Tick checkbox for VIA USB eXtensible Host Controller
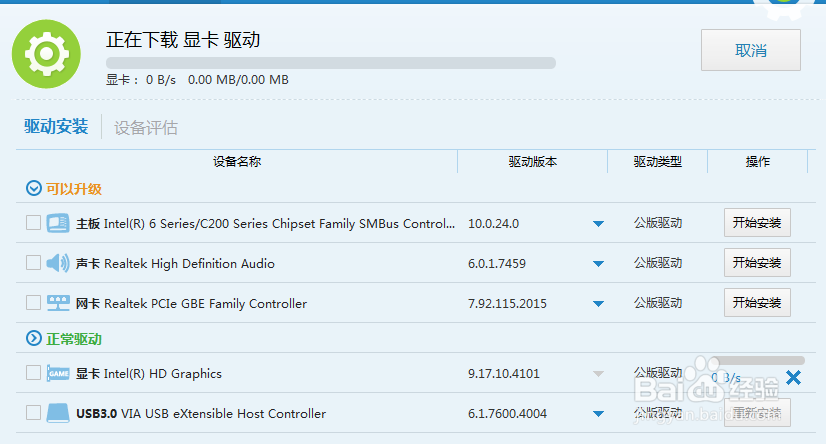Screen dimensions: 826x444 (33, 412)
